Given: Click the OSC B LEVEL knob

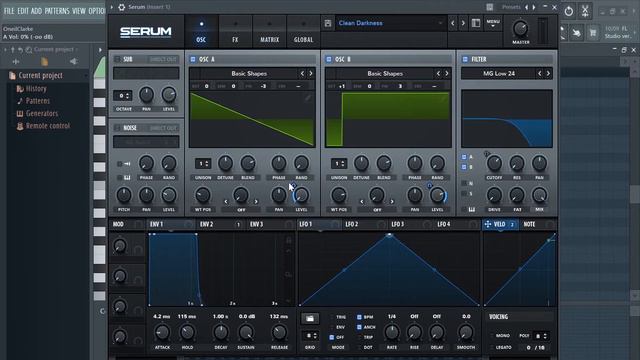Looking at the screenshot, I should (x=437, y=196).
